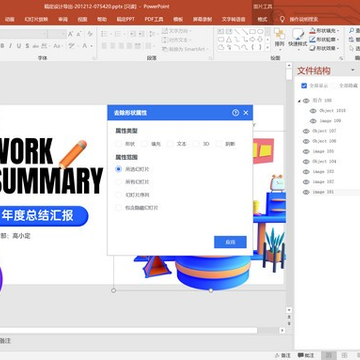Open the 字体 group dialog launcher
This screenshot has height=360, width=360.
coord(94,58)
